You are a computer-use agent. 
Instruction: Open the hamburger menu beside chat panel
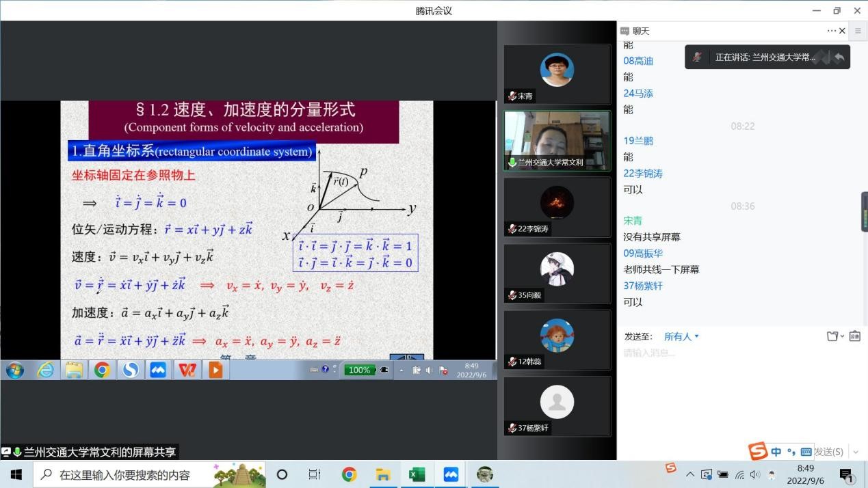click(x=858, y=31)
